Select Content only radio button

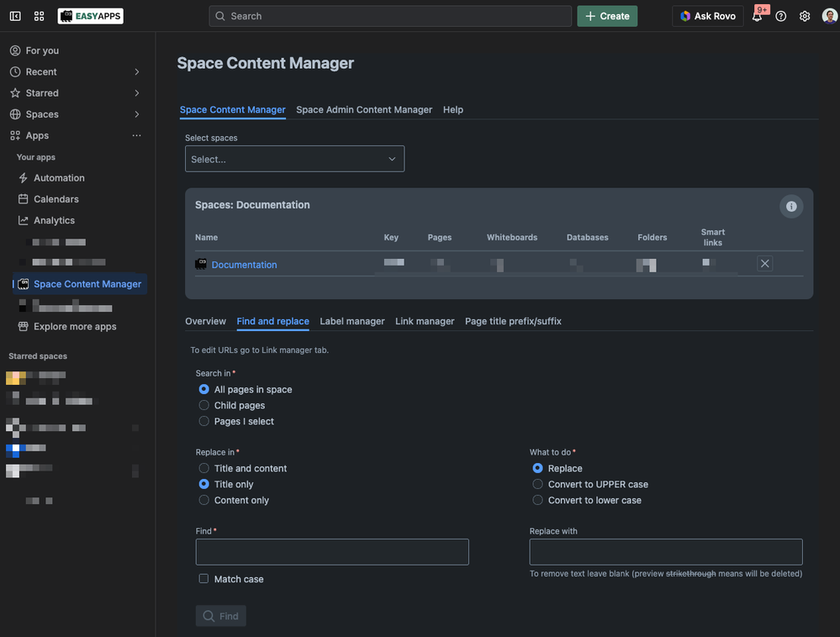pos(204,500)
